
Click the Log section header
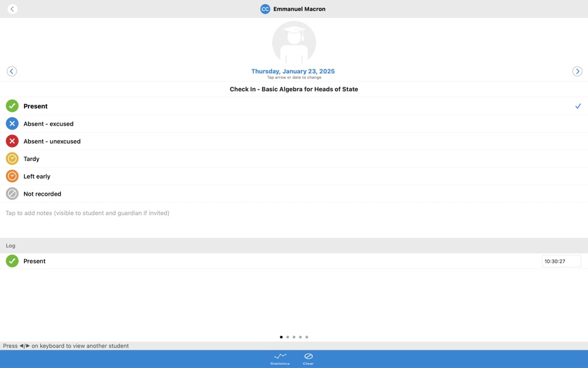tap(294, 245)
